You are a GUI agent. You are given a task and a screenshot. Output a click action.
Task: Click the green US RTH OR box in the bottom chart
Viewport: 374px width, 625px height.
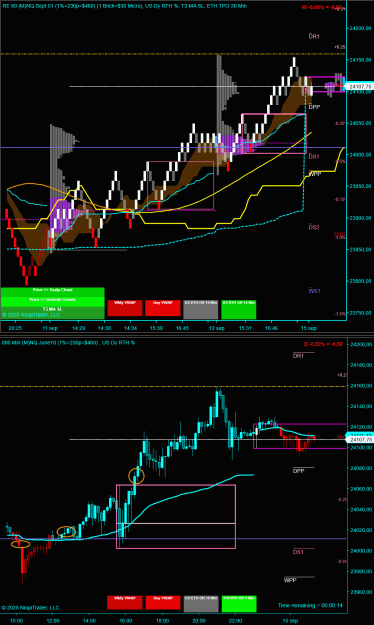click(x=239, y=603)
